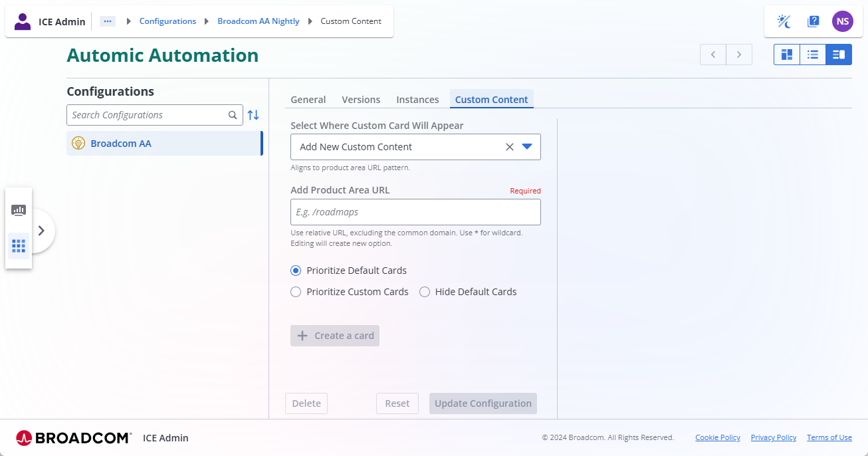
Task: Click the Reset button
Action: coord(397,403)
